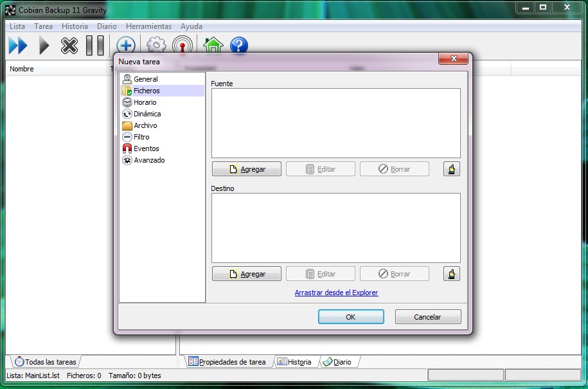The width and height of the screenshot is (588, 389).
Task: Click Editar under Destino
Action: click(320, 274)
